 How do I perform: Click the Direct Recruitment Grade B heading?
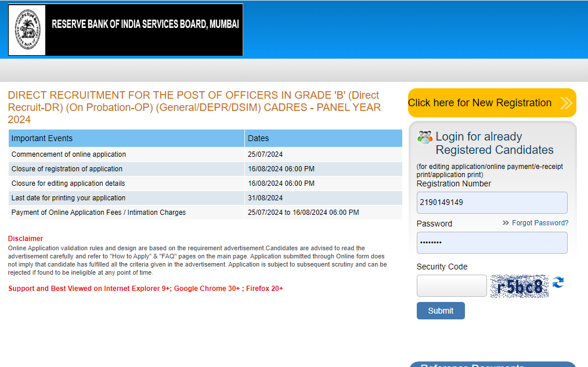[x=194, y=107]
